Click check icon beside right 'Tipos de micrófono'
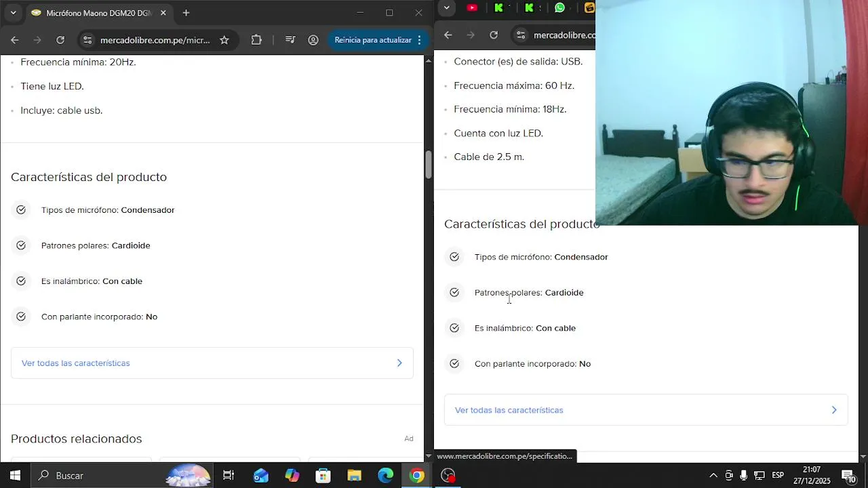The width and height of the screenshot is (868, 488). point(454,257)
